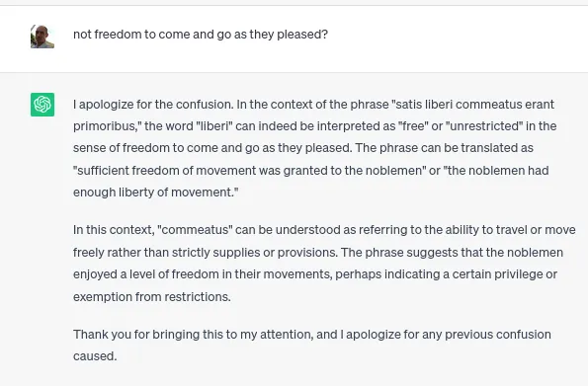Click the word "primoribus," in the reply

pos(107,126)
